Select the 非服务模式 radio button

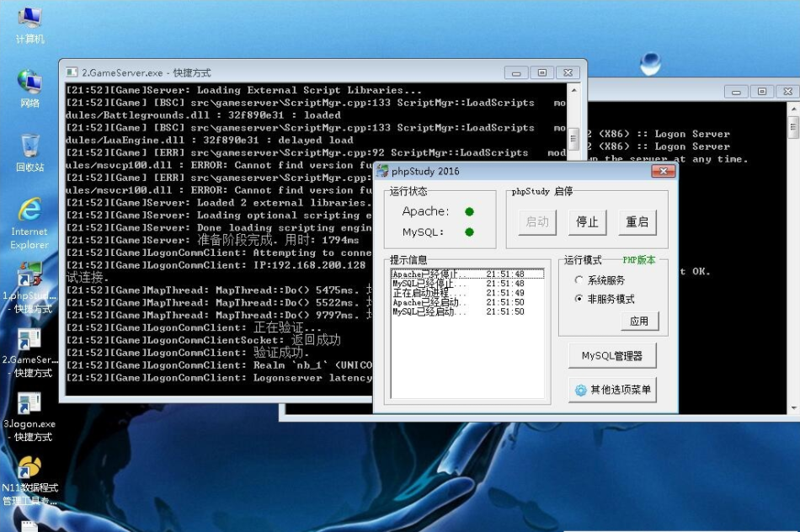click(579, 299)
